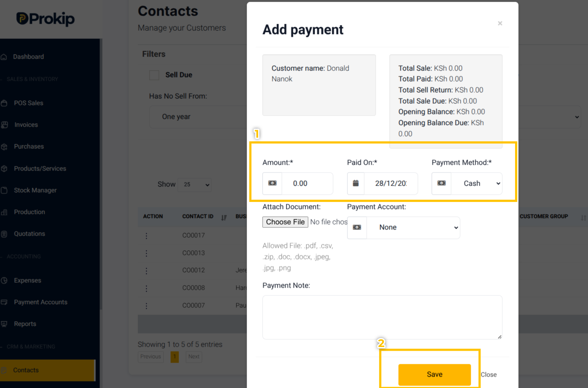
Task: Open three-dot action menu for CO0012
Action: point(146,270)
